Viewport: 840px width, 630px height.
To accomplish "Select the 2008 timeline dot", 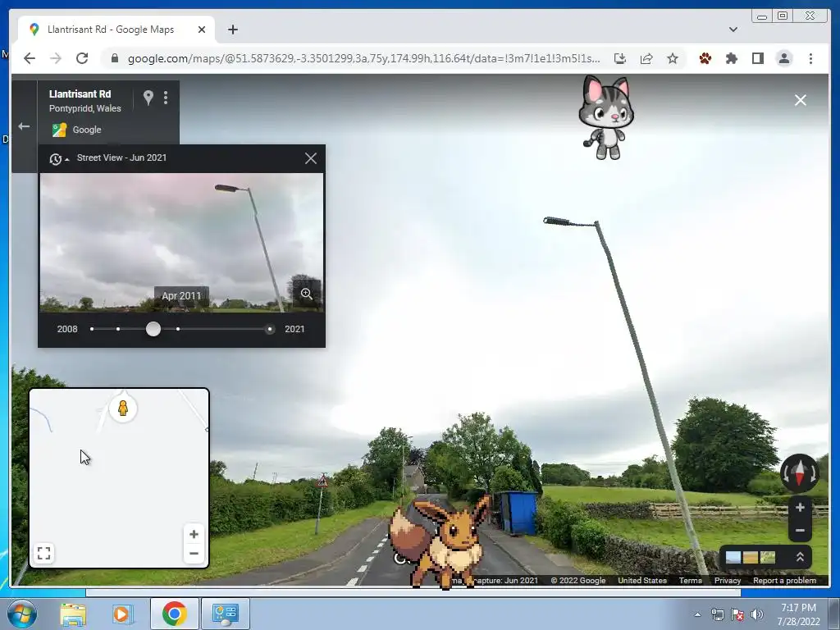I will coord(92,329).
